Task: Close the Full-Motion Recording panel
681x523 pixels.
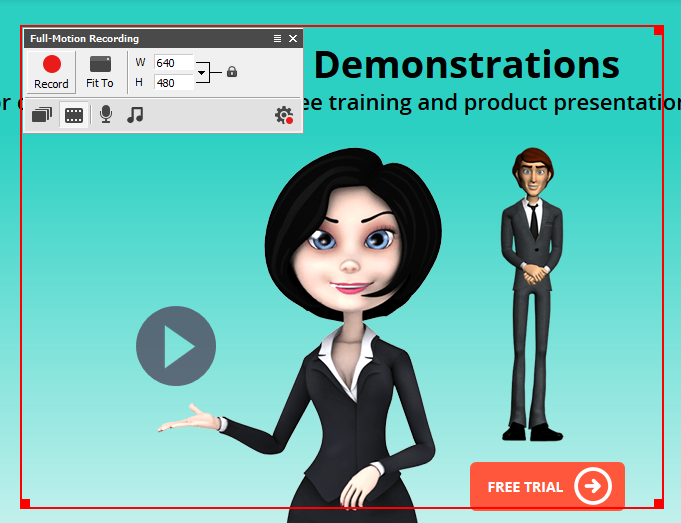Action: [293, 38]
